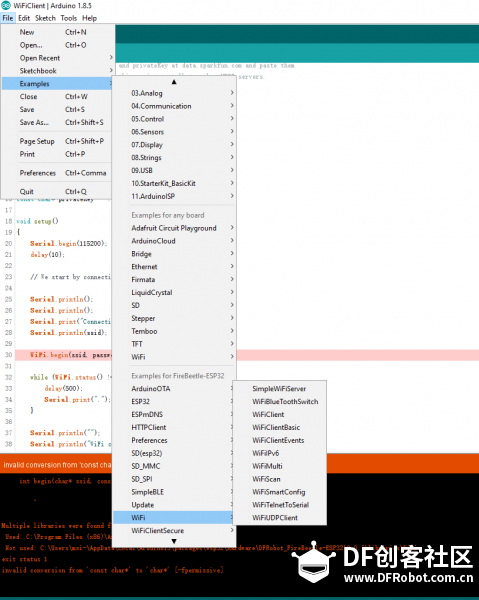Click the scroll-up arrow in Examples menu
The width and height of the screenshot is (479, 600).
tap(174, 82)
